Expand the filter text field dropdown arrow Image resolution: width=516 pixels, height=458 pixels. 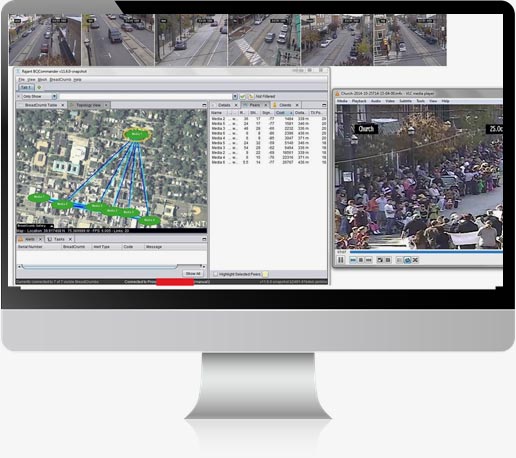click(x=235, y=96)
